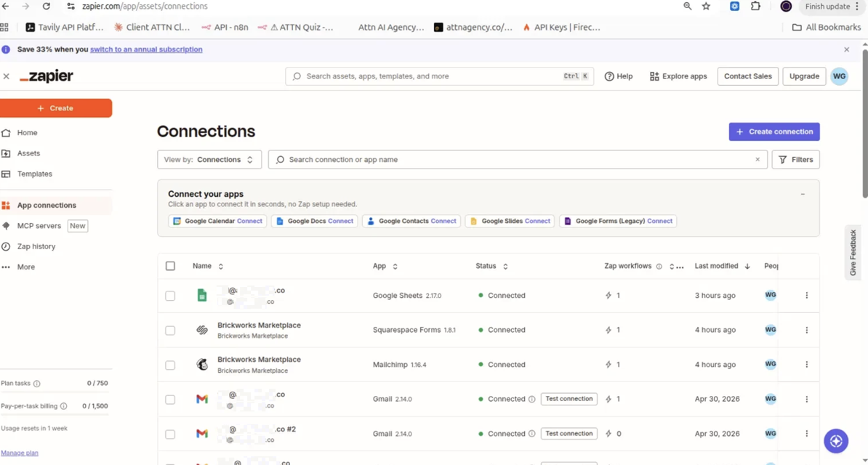Open MCP servers in the sidebar
The image size is (868, 465).
click(x=39, y=226)
